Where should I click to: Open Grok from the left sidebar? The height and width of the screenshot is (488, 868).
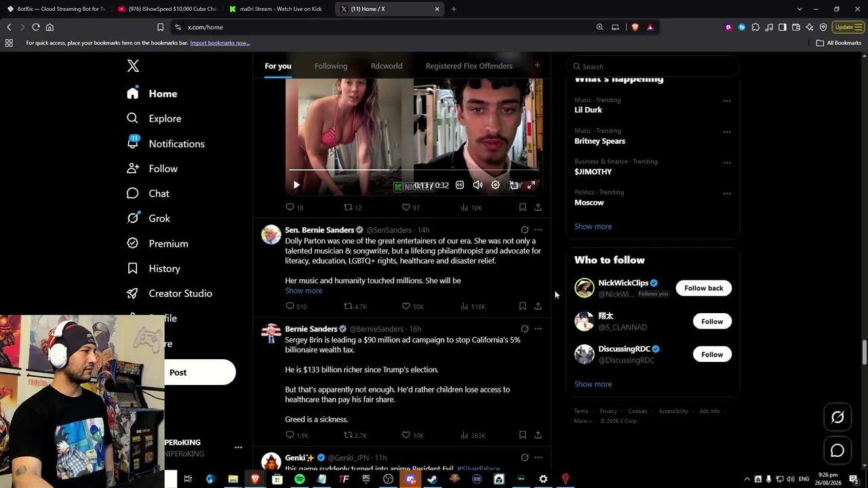[x=149, y=218]
